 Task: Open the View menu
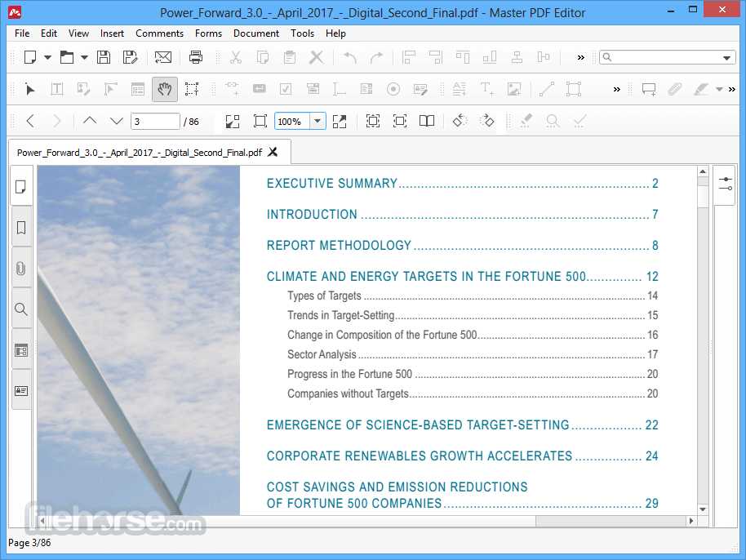click(x=78, y=33)
